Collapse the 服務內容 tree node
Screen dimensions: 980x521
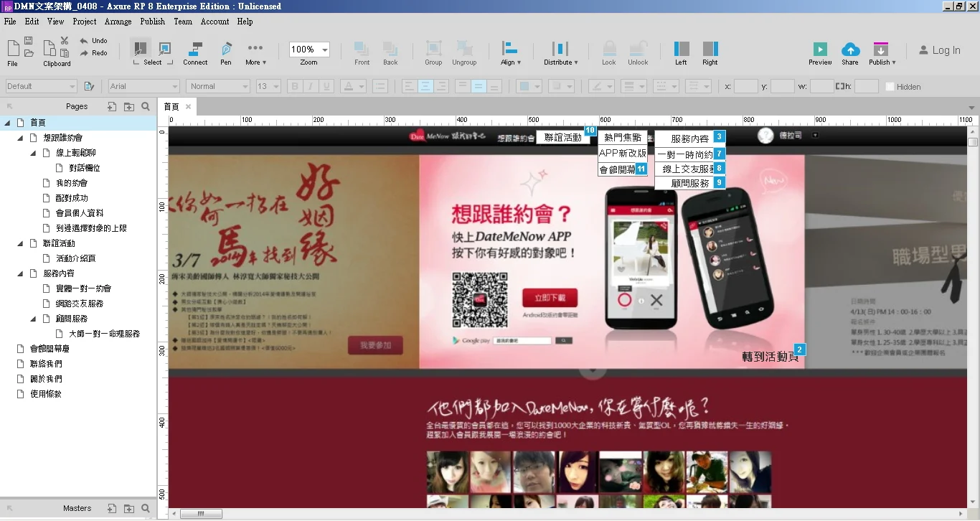(x=21, y=273)
